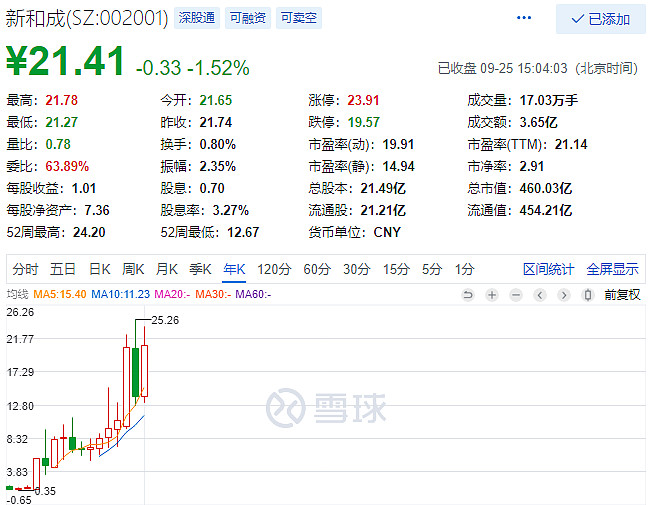This screenshot has width=662, height=505.
Task: Click the change value -0.33 -1.52%
Action: (193, 68)
